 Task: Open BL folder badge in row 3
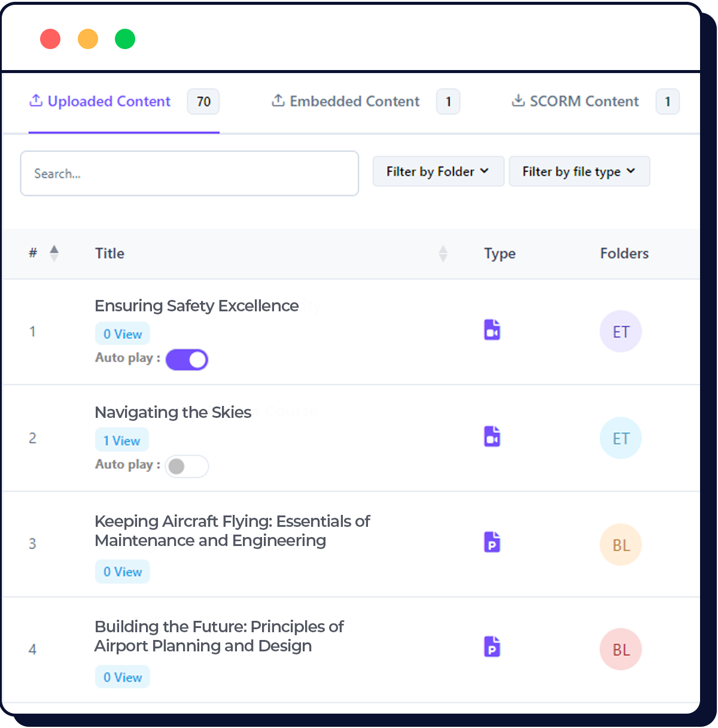[620, 545]
